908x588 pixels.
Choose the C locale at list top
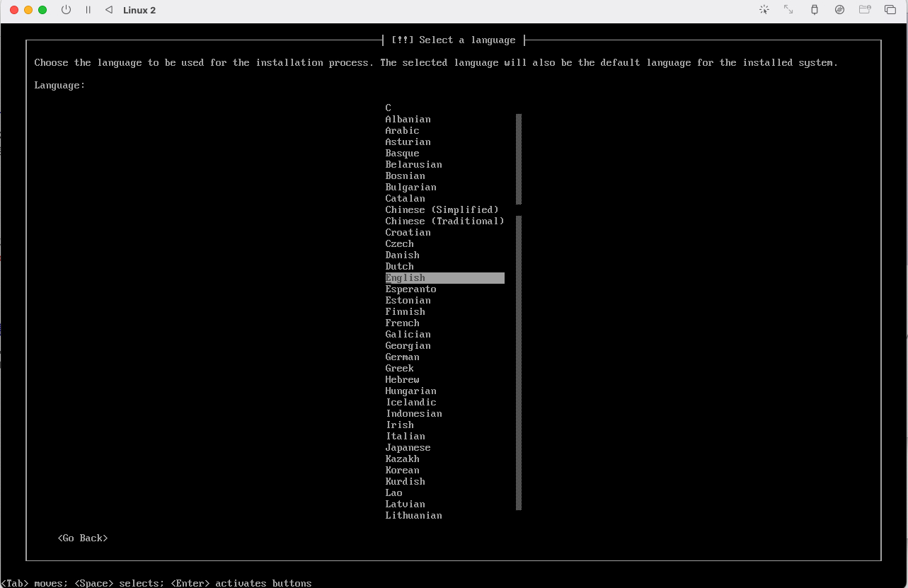(x=389, y=108)
